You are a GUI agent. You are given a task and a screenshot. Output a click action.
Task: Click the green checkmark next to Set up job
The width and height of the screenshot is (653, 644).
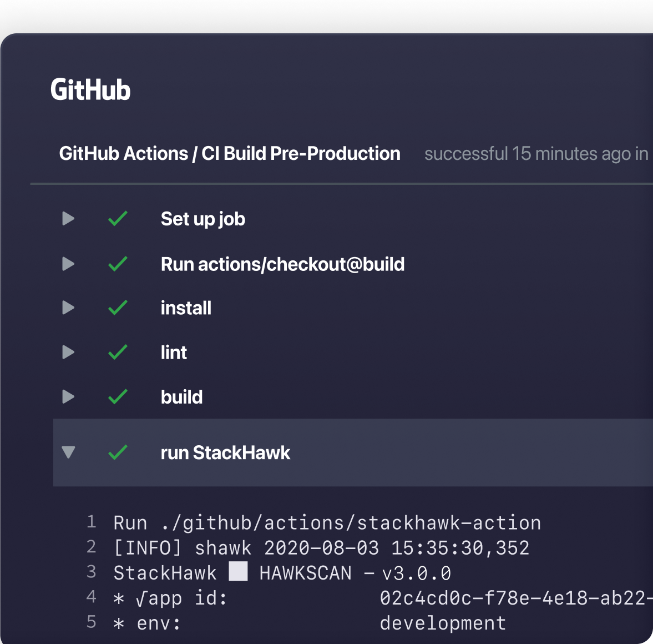(117, 219)
